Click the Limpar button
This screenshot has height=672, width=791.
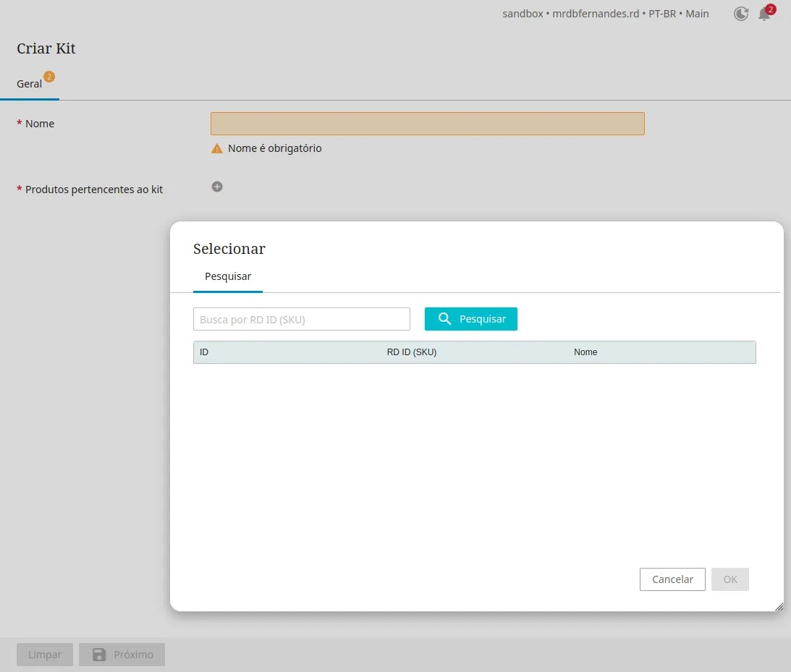(x=45, y=655)
